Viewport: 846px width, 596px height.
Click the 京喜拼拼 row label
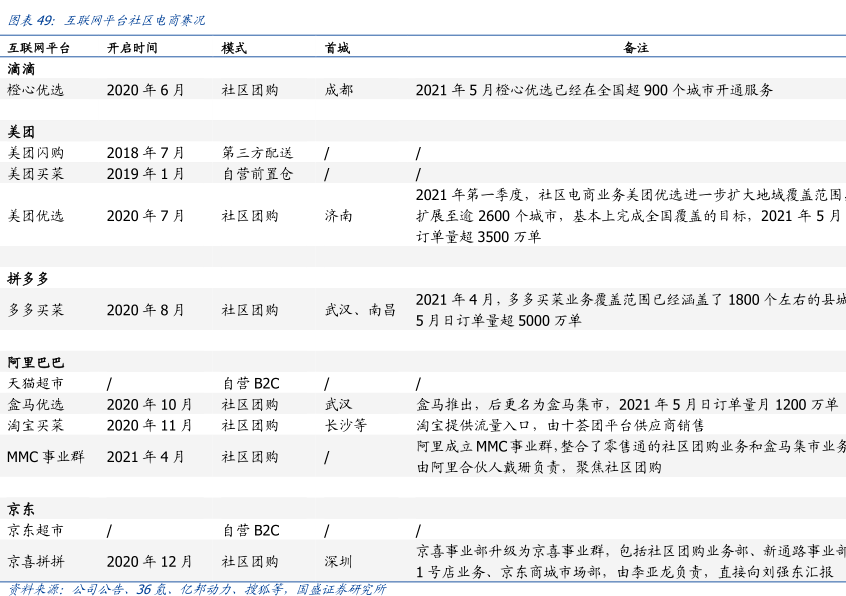[x=35, y=561]
